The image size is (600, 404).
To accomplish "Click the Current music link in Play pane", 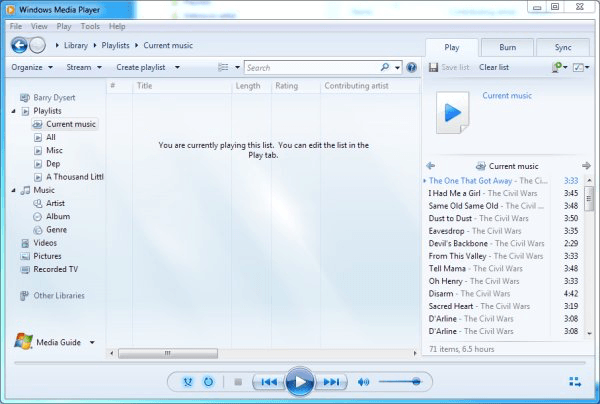I will click(x=507, y=96).
